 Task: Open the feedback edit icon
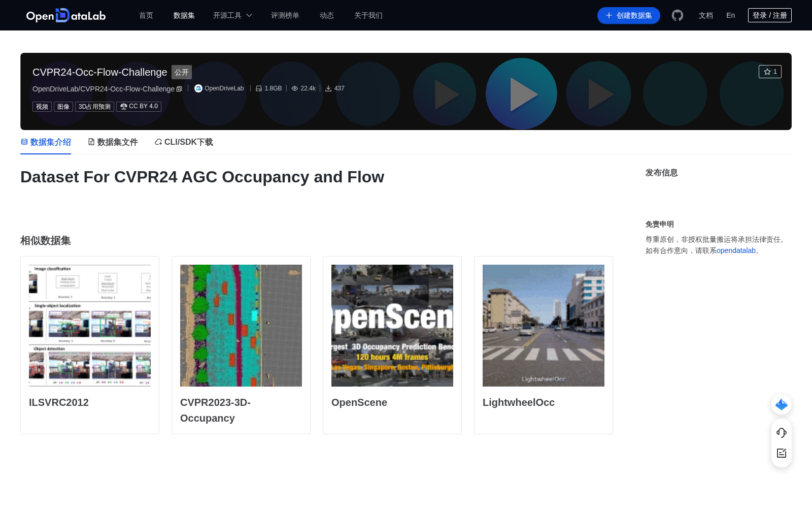782,453
